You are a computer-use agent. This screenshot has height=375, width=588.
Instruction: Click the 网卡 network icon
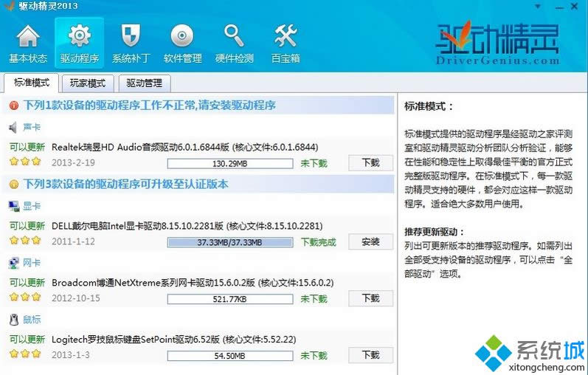tap(14, 263)
